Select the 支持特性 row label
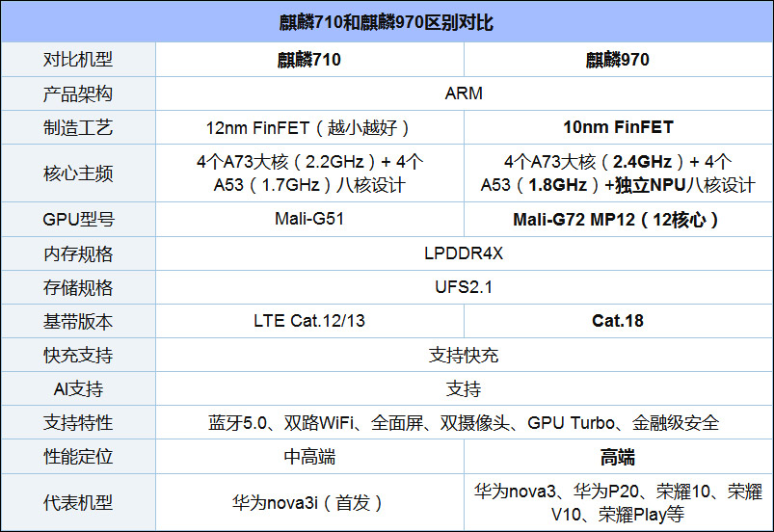774x532 pixels. tap(78, 422)
